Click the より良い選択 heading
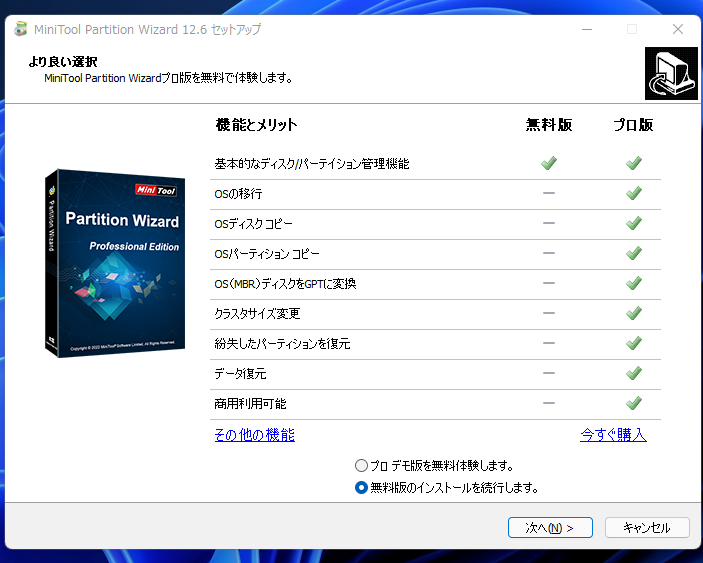 click(63, 61)
